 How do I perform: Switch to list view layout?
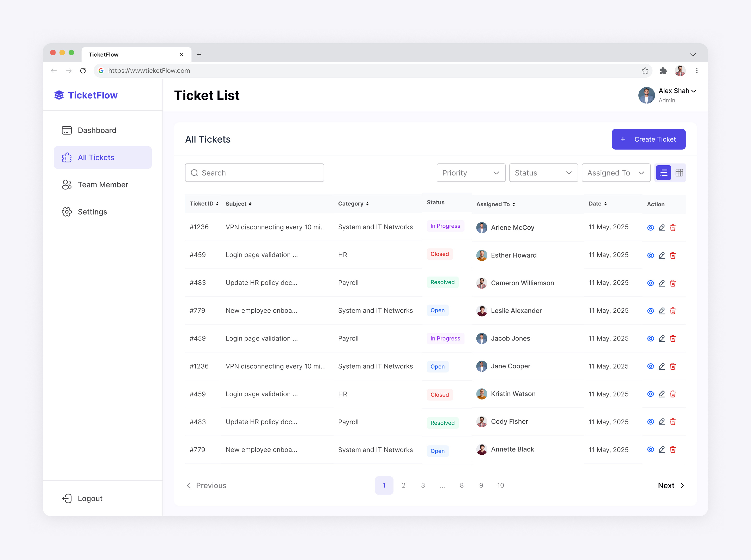pos(663,173)
